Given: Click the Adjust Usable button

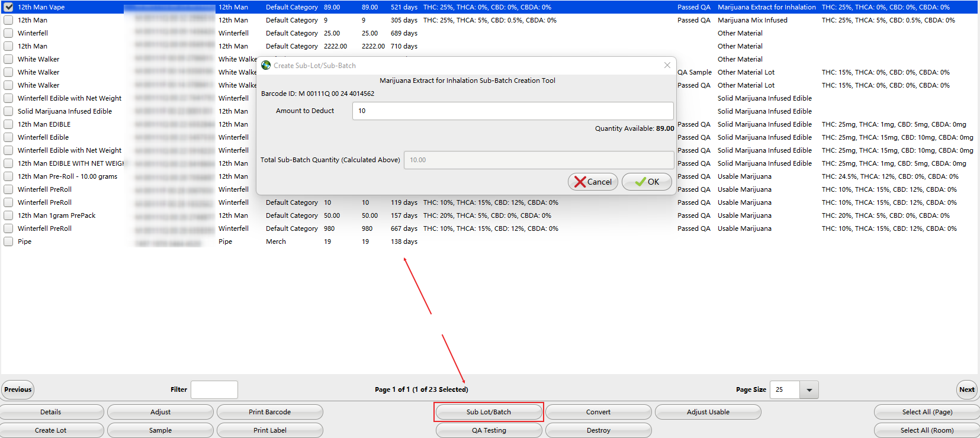Looking at the screenshot, I should tap(708, 412).
